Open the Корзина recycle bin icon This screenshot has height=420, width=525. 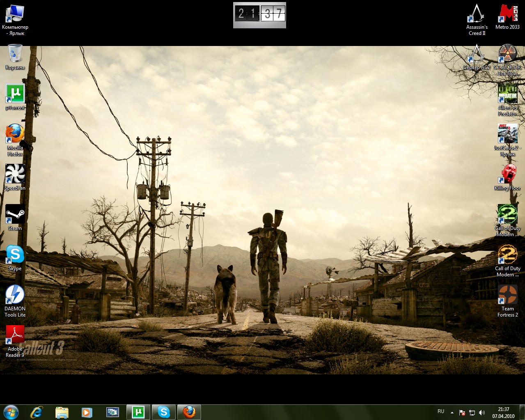pyautogui.click(x=15, y=57)
